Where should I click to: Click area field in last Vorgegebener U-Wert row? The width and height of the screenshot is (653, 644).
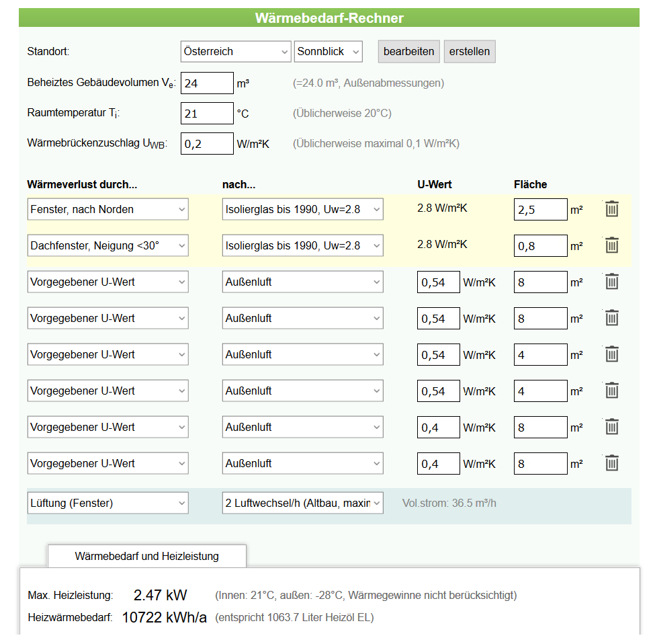tap(541, 463)
